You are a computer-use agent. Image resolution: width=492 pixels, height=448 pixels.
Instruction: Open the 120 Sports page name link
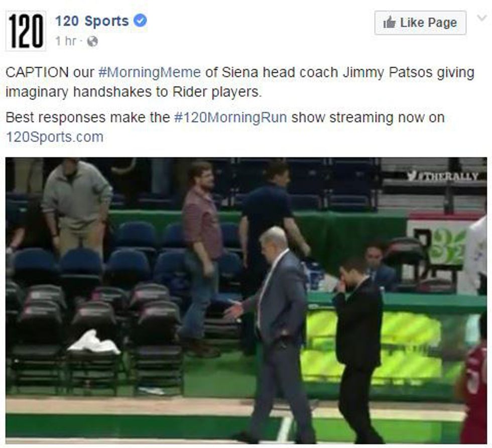point(92,21)
